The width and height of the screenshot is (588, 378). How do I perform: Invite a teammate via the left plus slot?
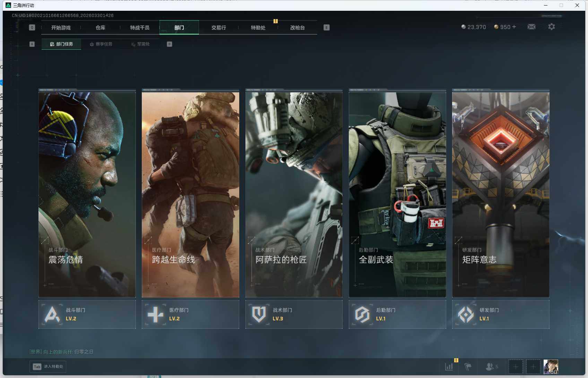516,367
